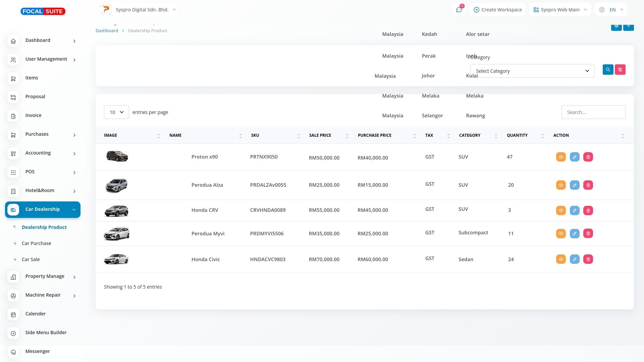Viewport: 644px width, 362px height.
Task: Expand the Syspro Web Main workspace dropdown
Action: pyautogui.click(x=560, y=10)
